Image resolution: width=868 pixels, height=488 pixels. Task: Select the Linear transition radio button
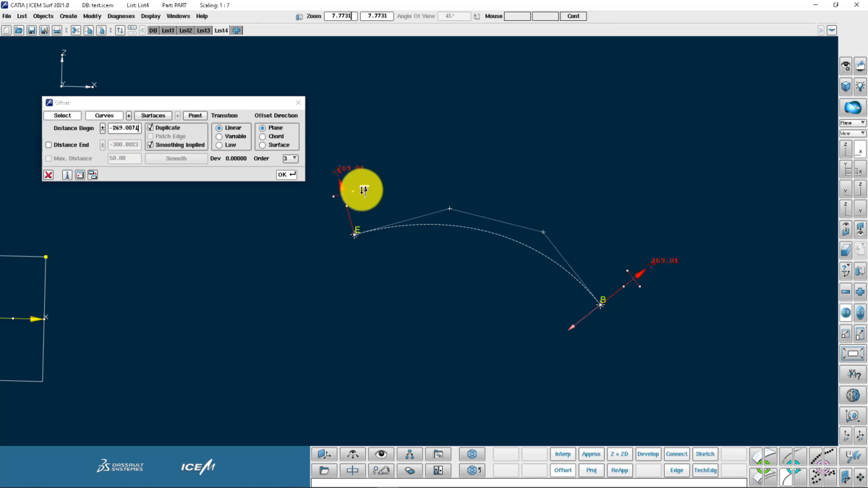pos(219,128)
